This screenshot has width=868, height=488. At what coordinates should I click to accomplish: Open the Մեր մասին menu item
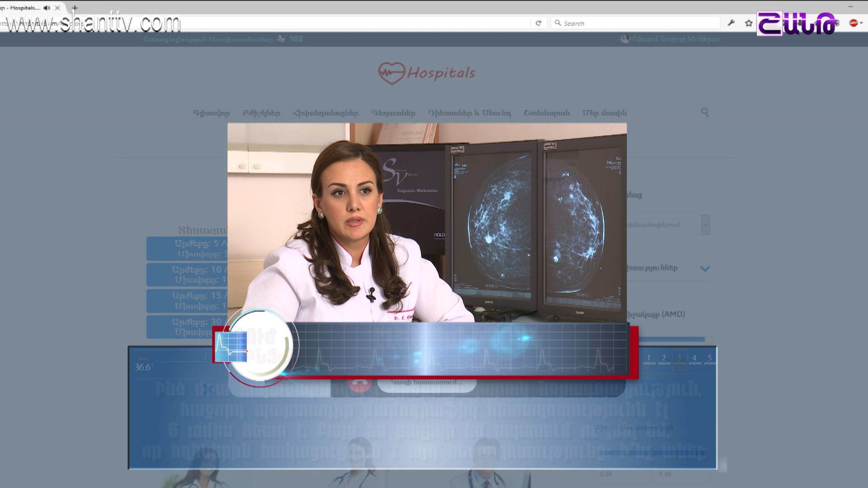604,113
